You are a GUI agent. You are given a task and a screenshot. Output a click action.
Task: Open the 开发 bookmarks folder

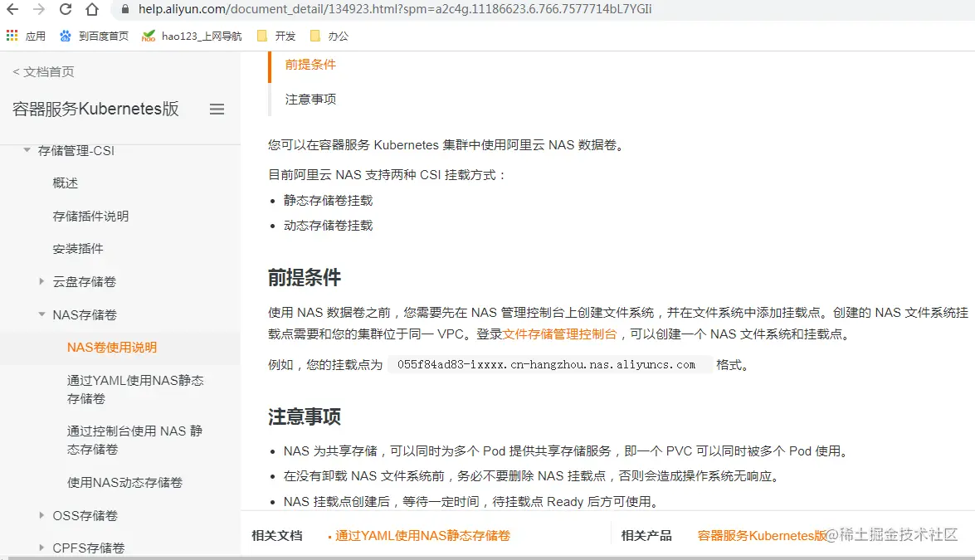click(x=276, y=36)
